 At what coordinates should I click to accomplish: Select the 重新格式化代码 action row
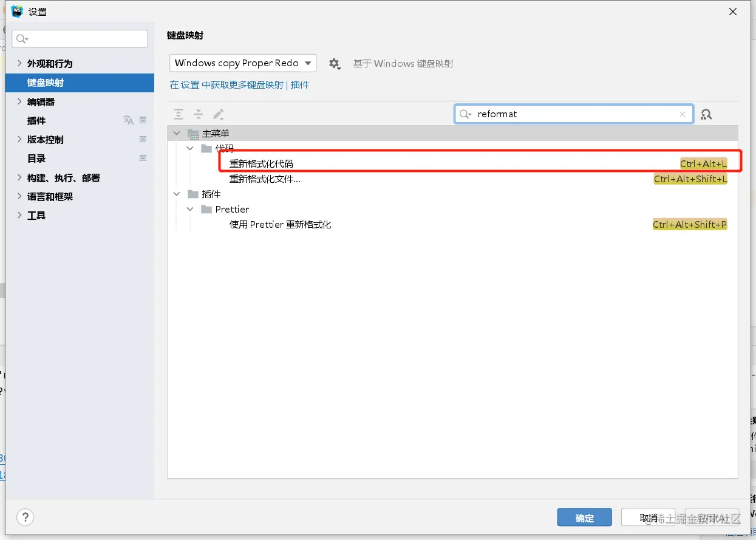261,163
